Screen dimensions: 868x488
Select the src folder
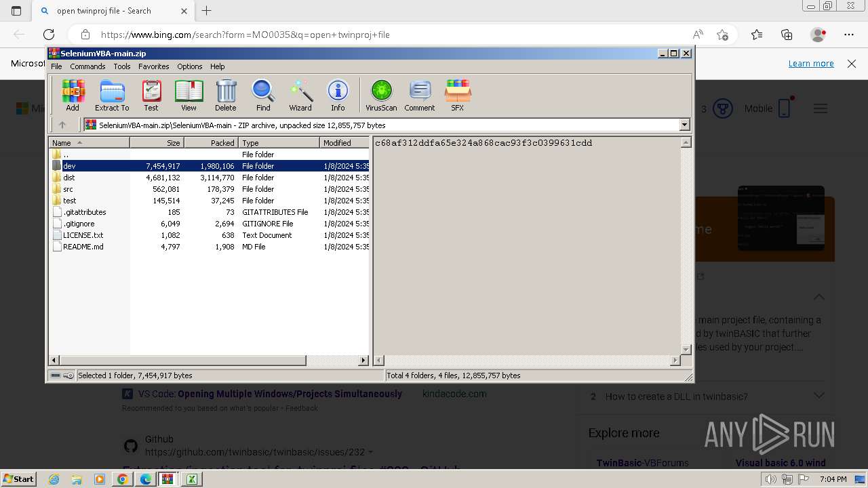point(209,189)
